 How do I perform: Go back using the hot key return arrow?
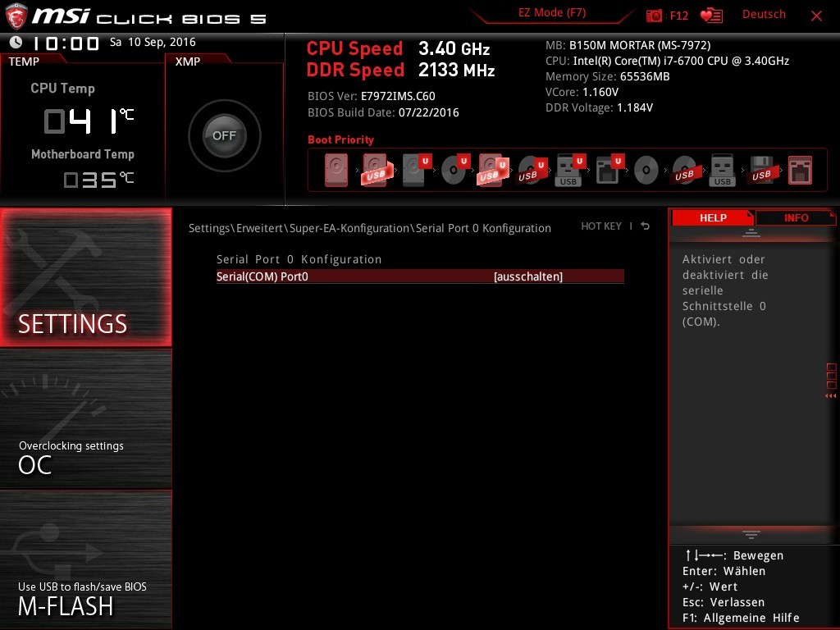[645, 226]
